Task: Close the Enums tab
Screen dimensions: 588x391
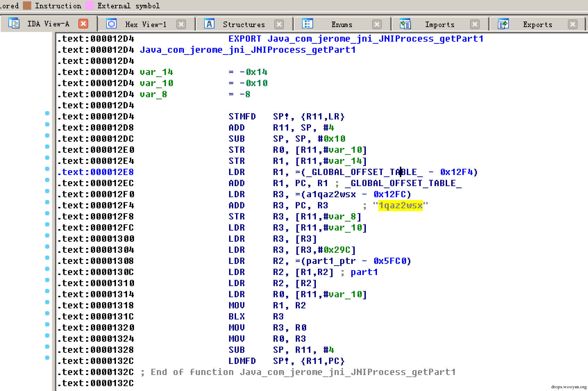Action: coord(377,24)
